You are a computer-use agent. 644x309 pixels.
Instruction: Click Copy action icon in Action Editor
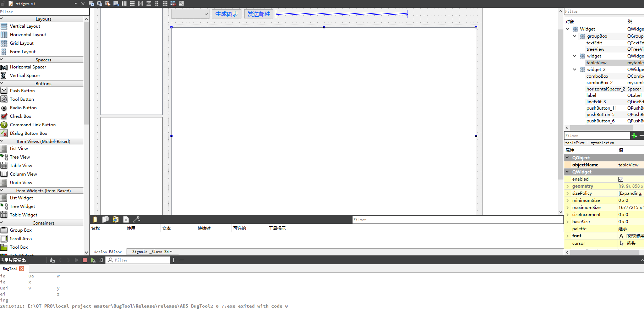(x=105, y=220)
